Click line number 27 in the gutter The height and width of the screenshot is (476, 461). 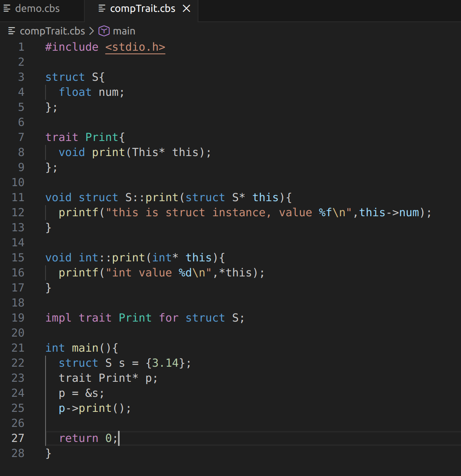(x=18, y=438)
